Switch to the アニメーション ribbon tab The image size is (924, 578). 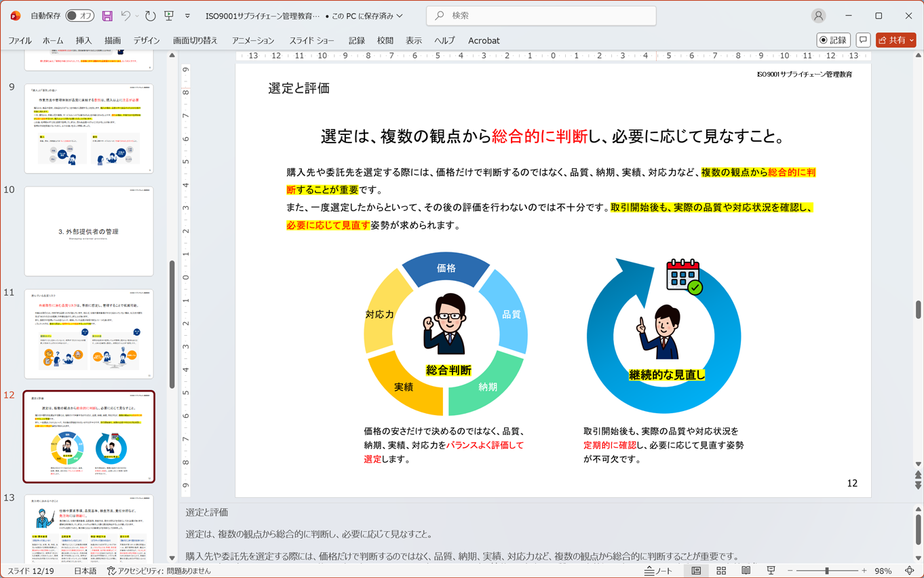tap(252, 40)
